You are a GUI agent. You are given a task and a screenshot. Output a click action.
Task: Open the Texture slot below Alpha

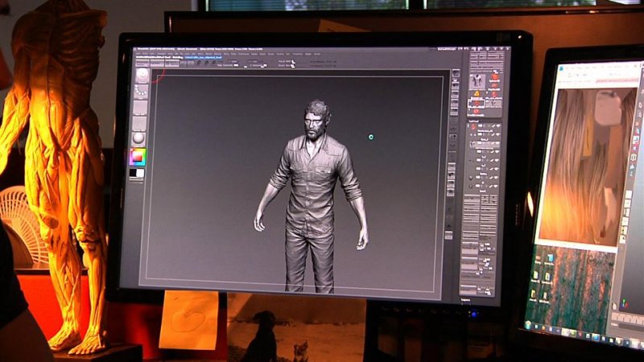pyautogui.click(x=139, y=124)
